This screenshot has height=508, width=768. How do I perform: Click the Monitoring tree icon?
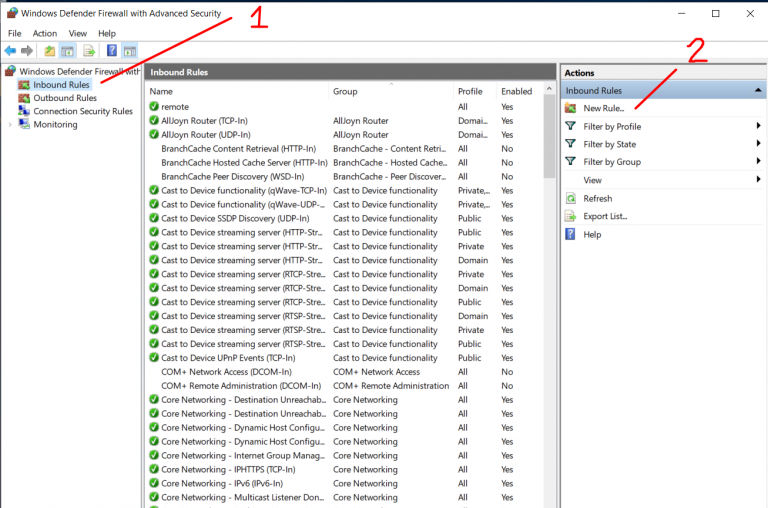pyautogui.click(x=24, y=124)
